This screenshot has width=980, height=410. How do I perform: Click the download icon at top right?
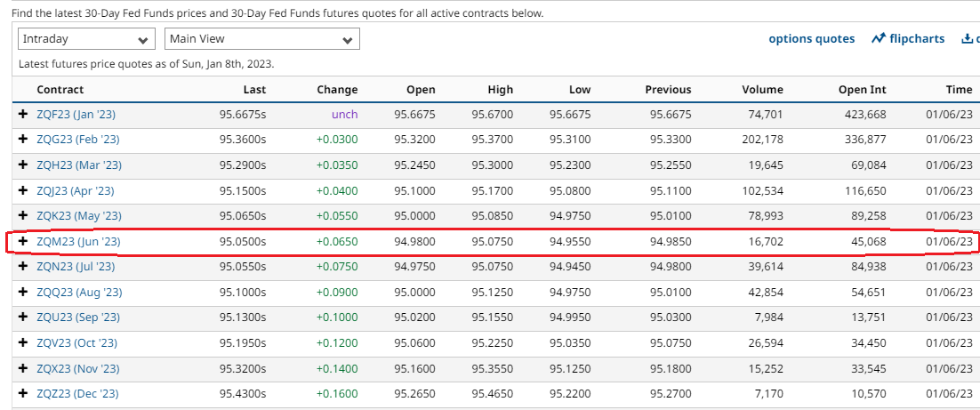(968, 38)
